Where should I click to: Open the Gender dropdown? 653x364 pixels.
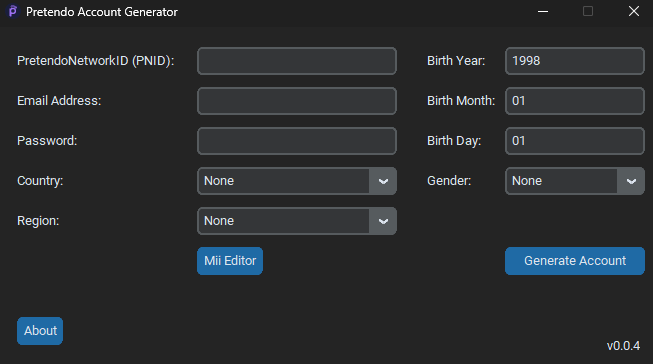point(575,181)
